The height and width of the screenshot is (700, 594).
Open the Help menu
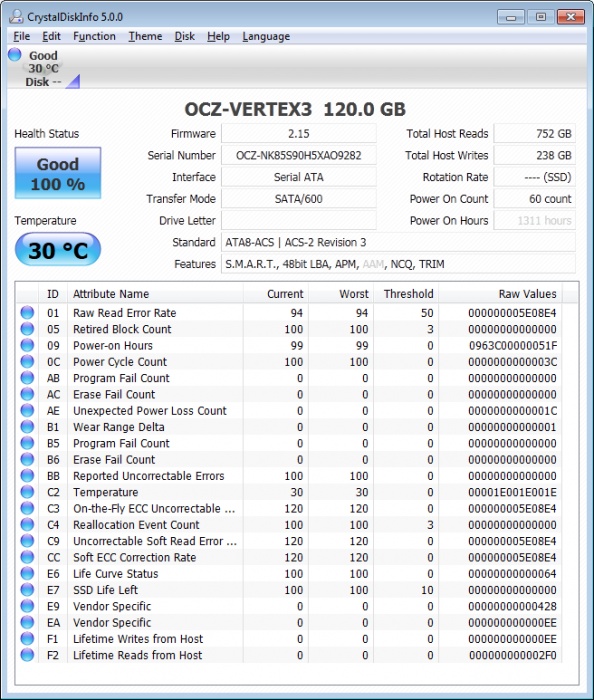pos(218,37)
